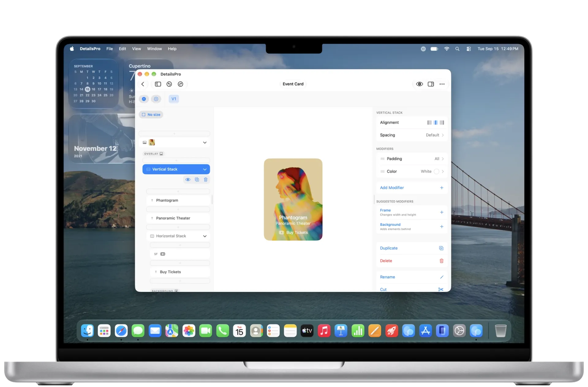
Task: Click the undo arrow icon
Action: point(169,84)
